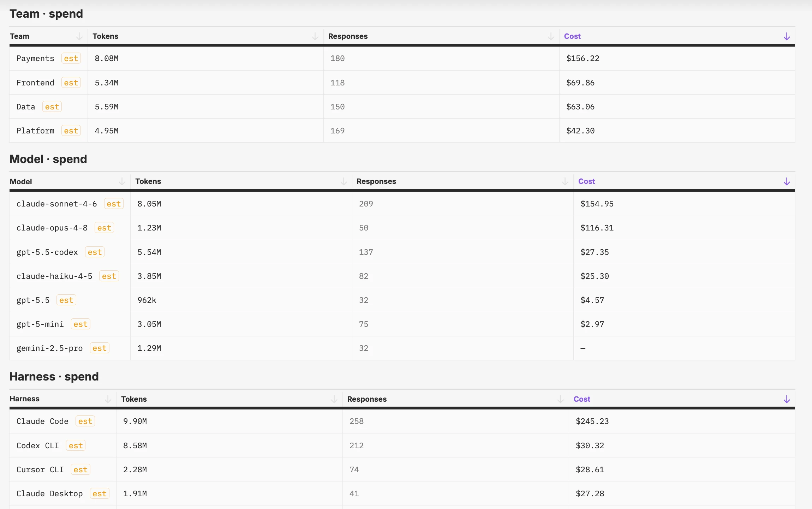Sort Team spend table by Responses arrow
The height and width of the screenshot is (509, 812).
pos(551,36)
